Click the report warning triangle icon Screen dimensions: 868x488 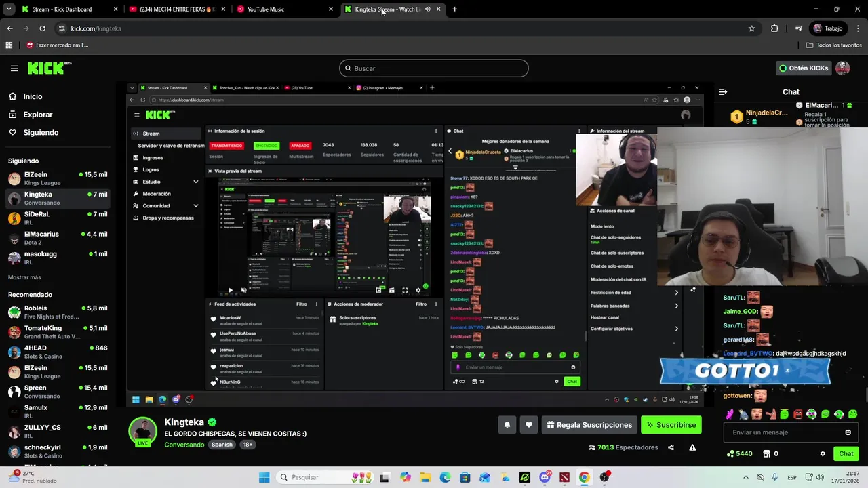click(x=692, y=447)
